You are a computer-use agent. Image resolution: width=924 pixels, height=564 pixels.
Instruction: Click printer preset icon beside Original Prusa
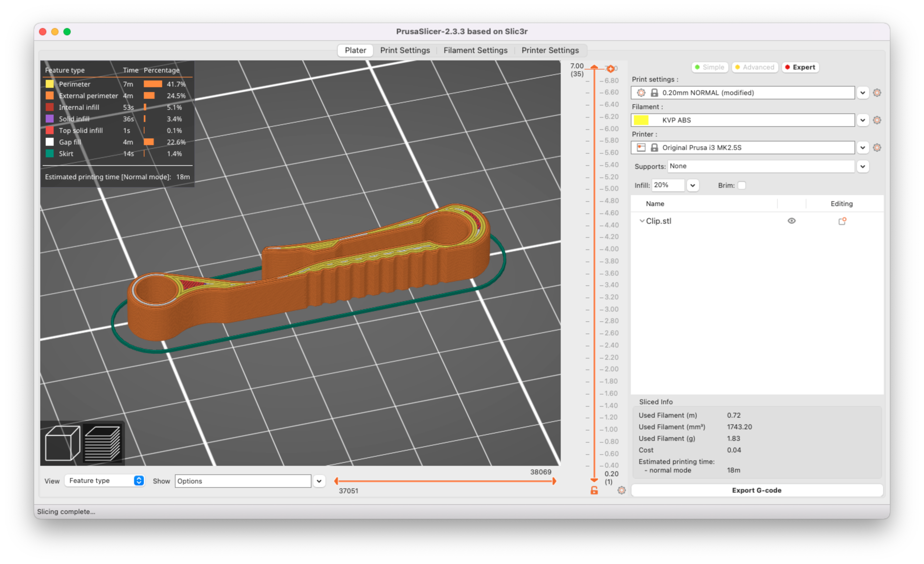(x=641, y=148)
